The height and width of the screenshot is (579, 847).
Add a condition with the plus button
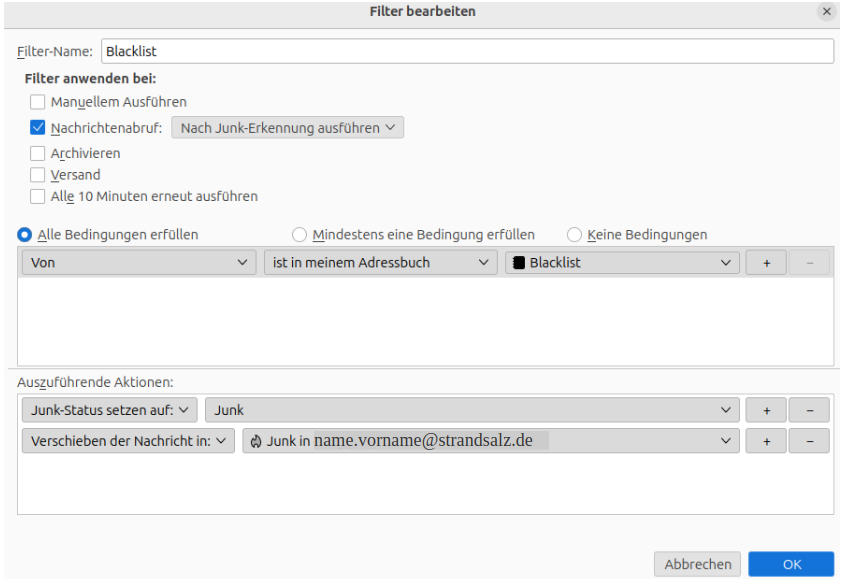click(x=767, y=263)
